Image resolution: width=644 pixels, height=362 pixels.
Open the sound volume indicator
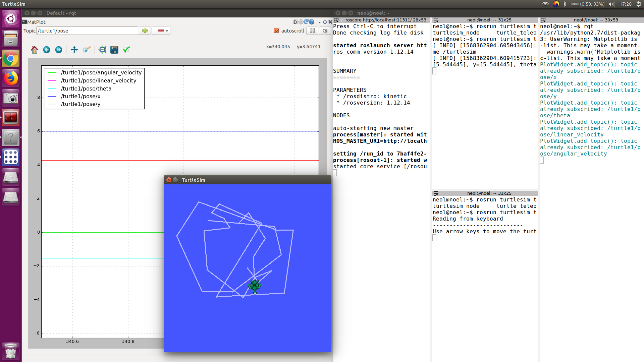coord(611,4)
